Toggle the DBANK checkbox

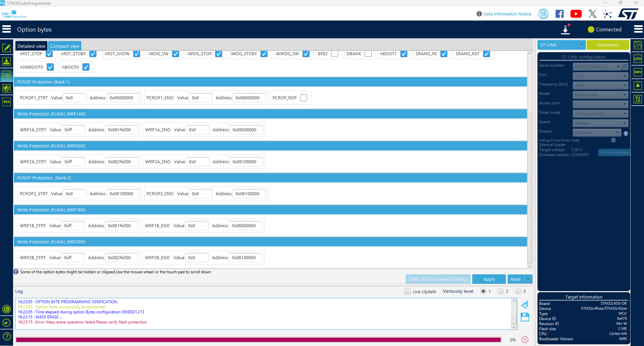[368, 54]
